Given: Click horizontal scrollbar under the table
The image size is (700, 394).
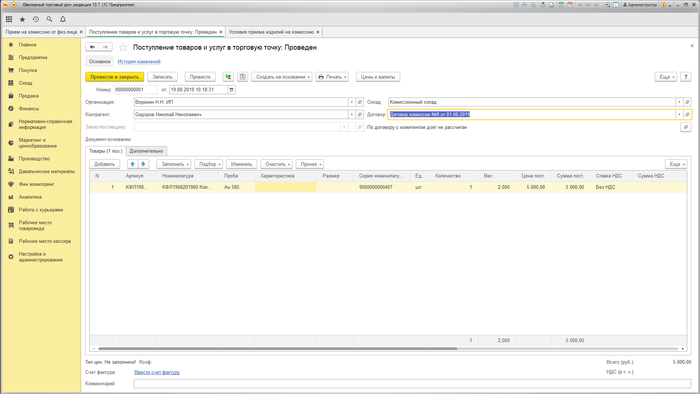Looking at the screenshot, I should pos(277,348).
